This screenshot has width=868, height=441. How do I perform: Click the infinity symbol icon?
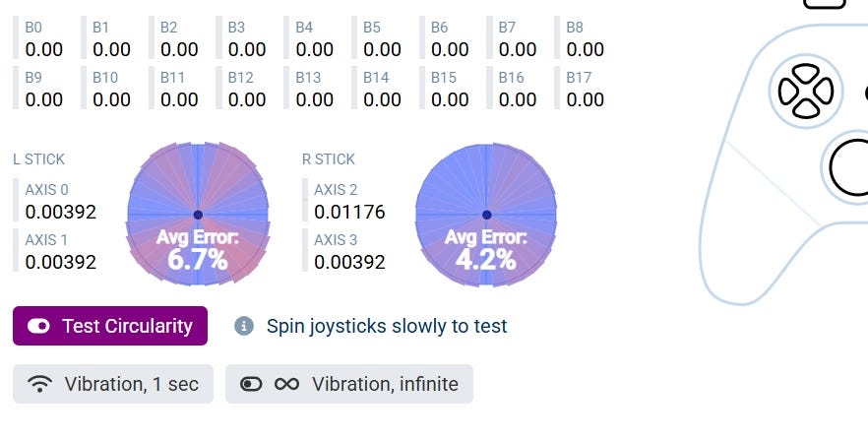286,384
